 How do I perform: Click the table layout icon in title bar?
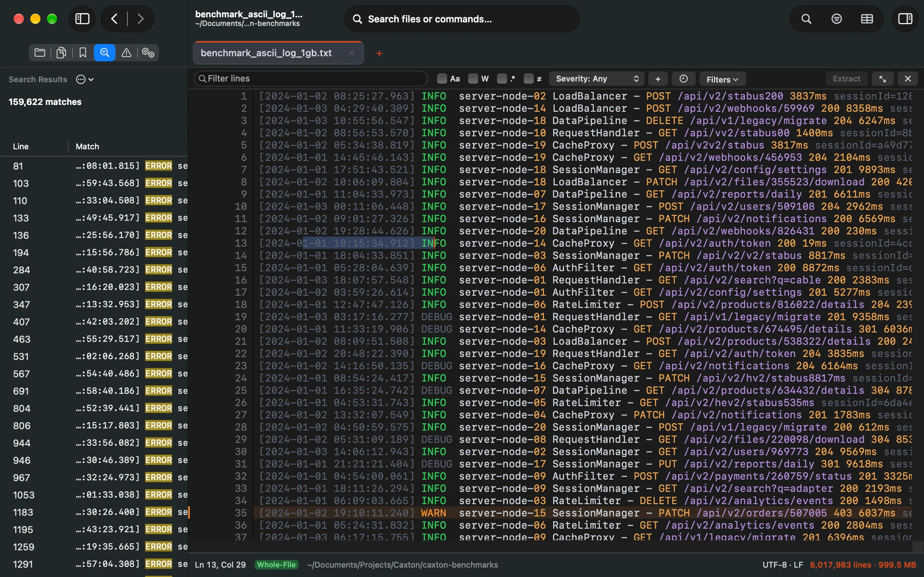pyautogui.click(x=867, y=19)
